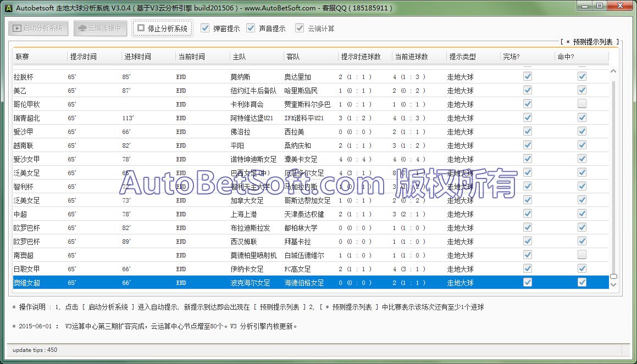Click the 停止分析系统 button
The height and width of the screenshot is (364, 637).
(162, 29)
